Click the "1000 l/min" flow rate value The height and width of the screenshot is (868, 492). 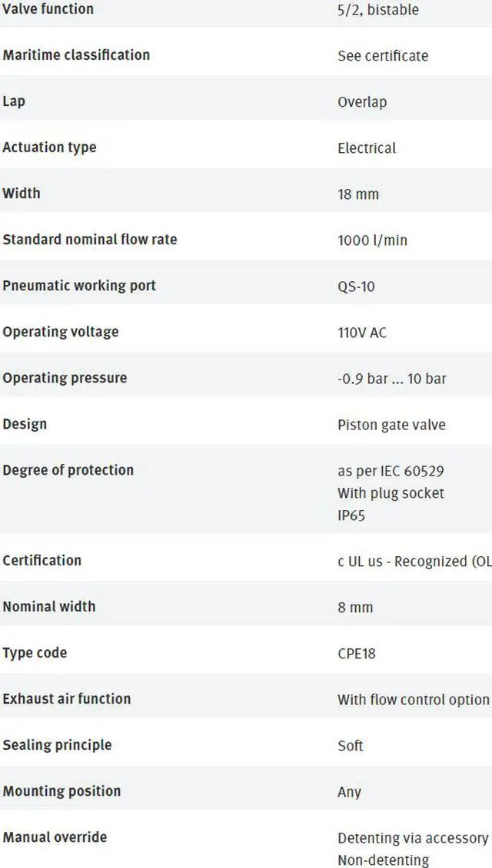click(x=372, y=240)
